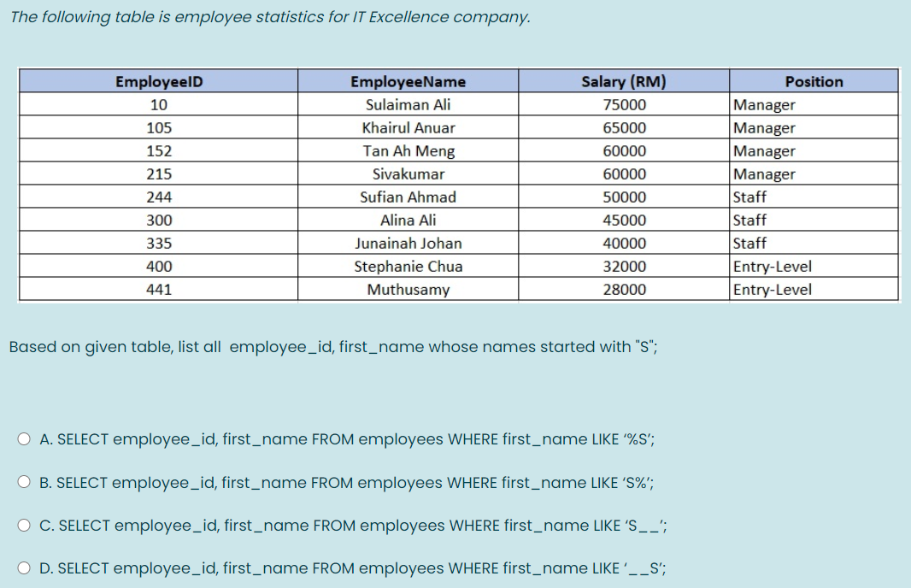Select the Sulaiman Ali table row

tap(408, 104)
